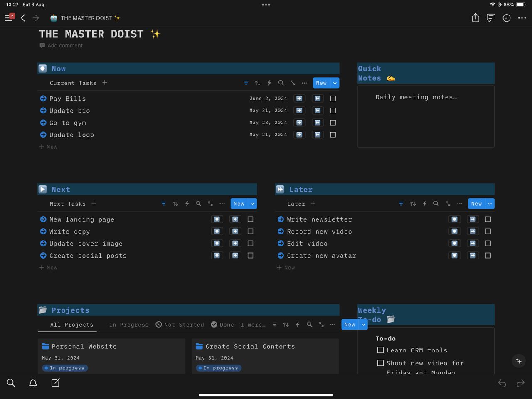Open more options dots in Later view
532x399 pixels.
pyautogui.click(x=459, y=204)
